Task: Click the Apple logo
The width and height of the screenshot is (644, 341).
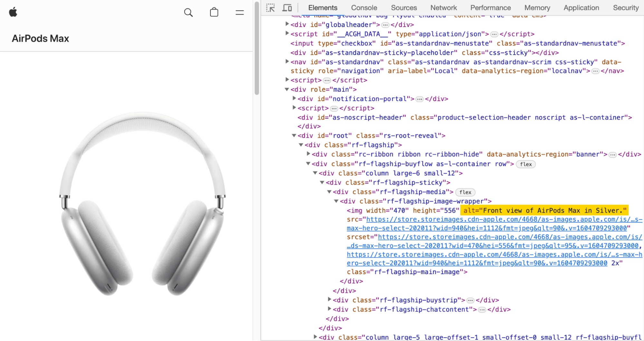Action: click(13, 12)
